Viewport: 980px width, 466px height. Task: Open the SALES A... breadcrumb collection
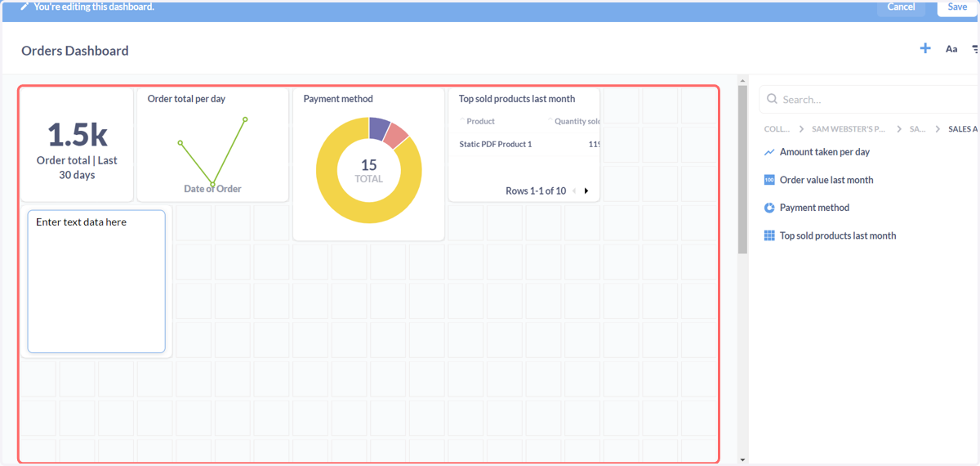click(964, 129)
